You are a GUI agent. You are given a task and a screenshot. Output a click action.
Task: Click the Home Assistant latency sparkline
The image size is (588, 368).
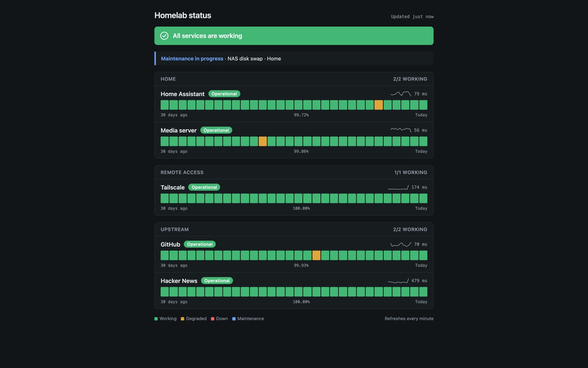(x=401, y=94)
